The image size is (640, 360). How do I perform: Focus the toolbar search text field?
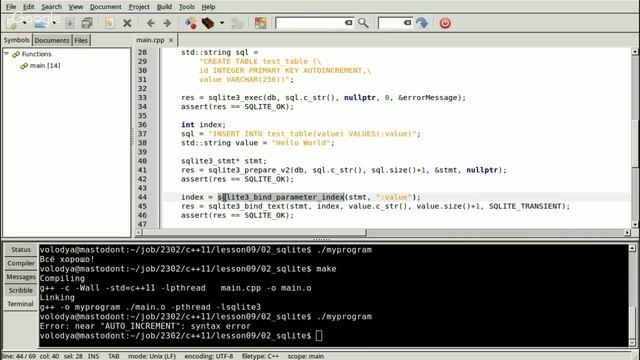309,23
